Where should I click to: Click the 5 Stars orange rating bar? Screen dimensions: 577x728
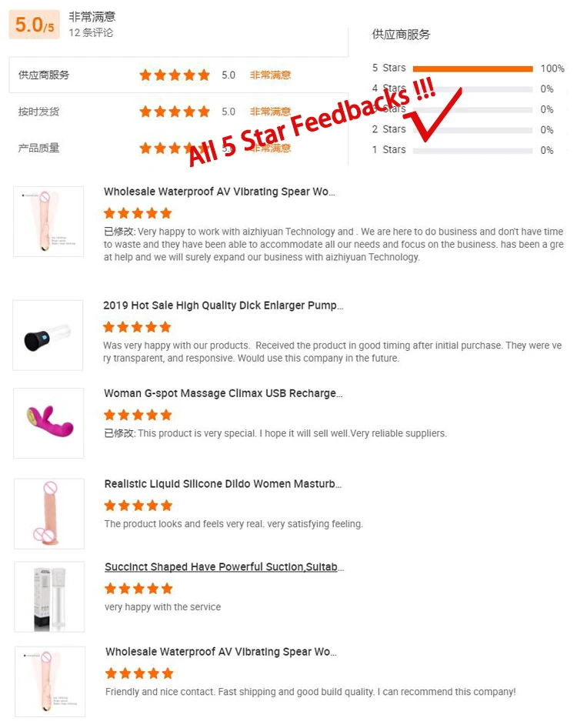point(472,68)
